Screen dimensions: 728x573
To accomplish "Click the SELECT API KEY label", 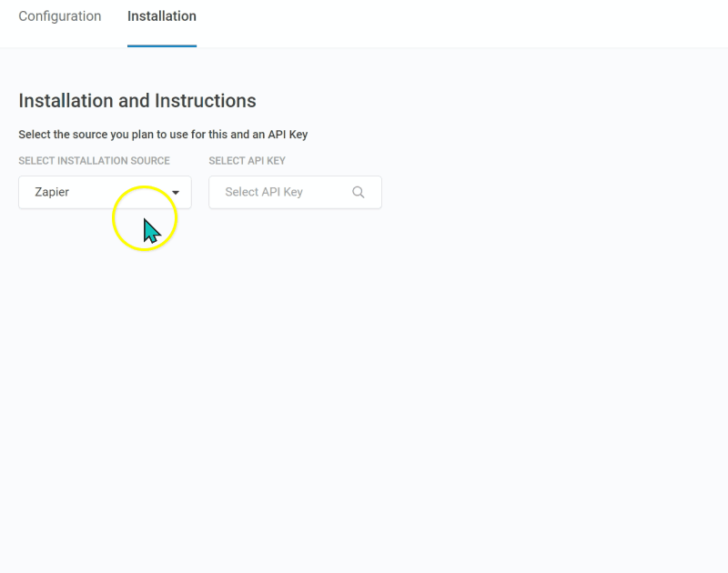I will point(247,160).
